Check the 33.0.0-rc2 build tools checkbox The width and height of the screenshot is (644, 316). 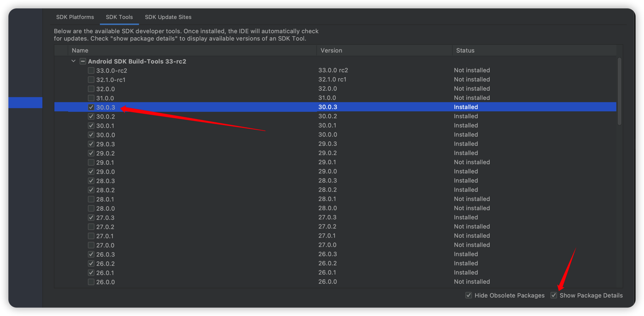91,70
